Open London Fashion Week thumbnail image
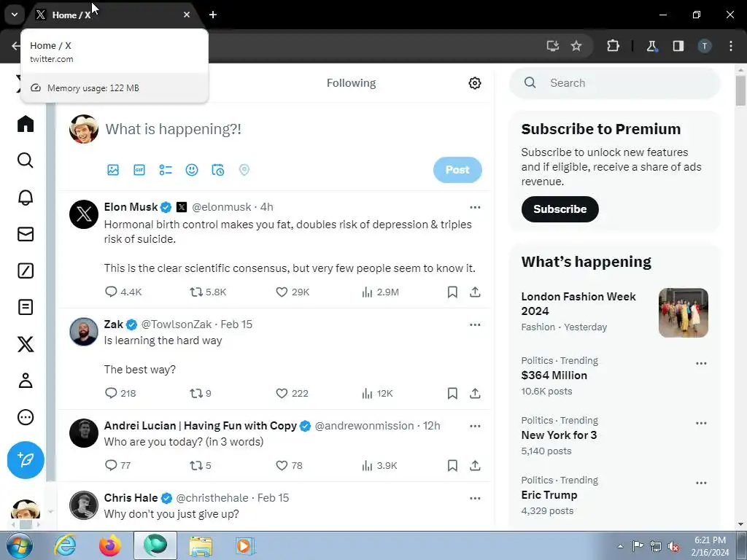 point(683,313)
